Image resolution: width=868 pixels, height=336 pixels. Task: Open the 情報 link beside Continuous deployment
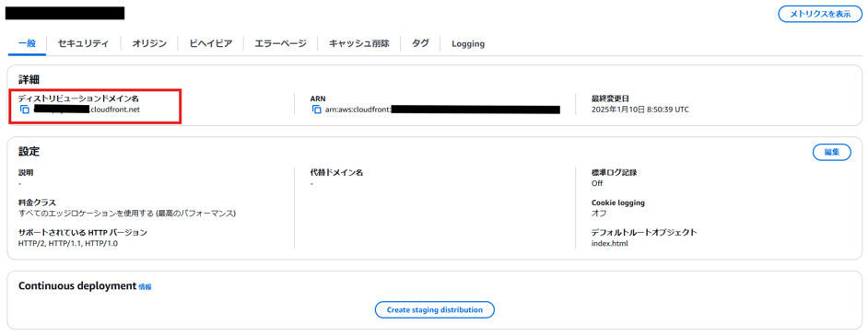coord(145,287)
